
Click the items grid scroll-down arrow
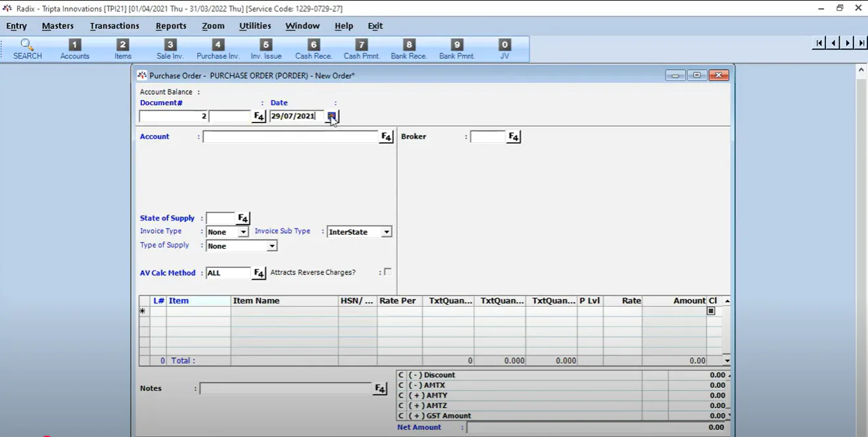(x=727, y=361)
